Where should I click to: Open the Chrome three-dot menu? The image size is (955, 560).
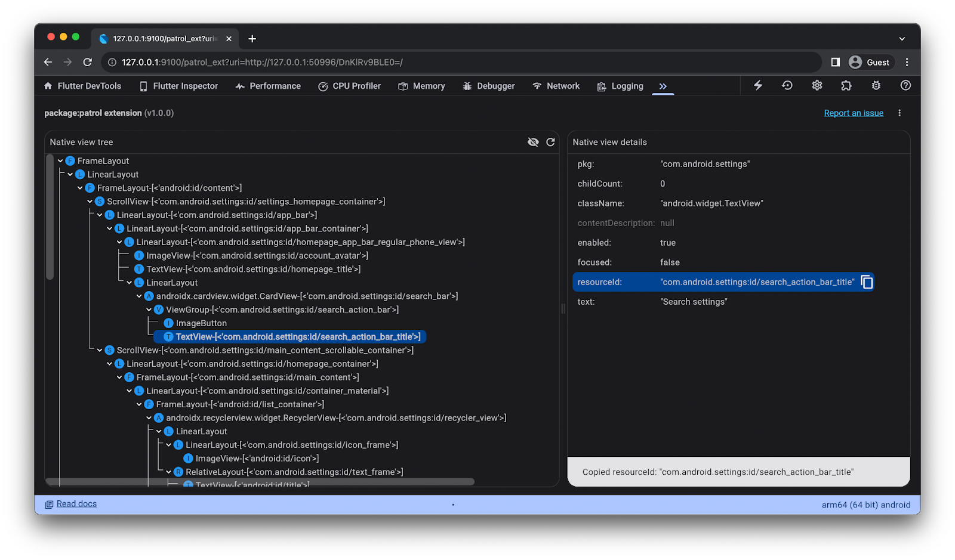(x=907, y=62)
